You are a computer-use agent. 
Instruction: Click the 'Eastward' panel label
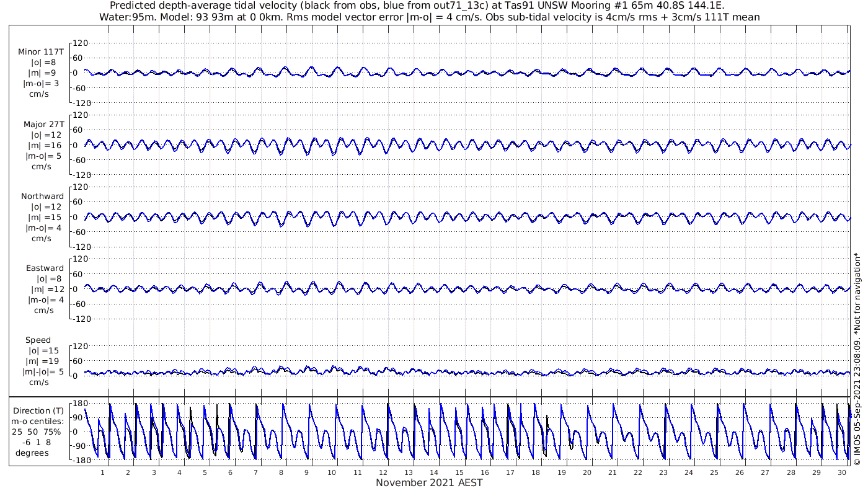coord(45,268)
